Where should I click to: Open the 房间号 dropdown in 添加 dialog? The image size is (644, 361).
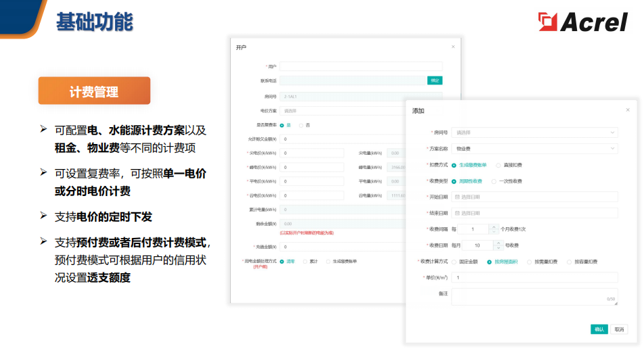534,133
